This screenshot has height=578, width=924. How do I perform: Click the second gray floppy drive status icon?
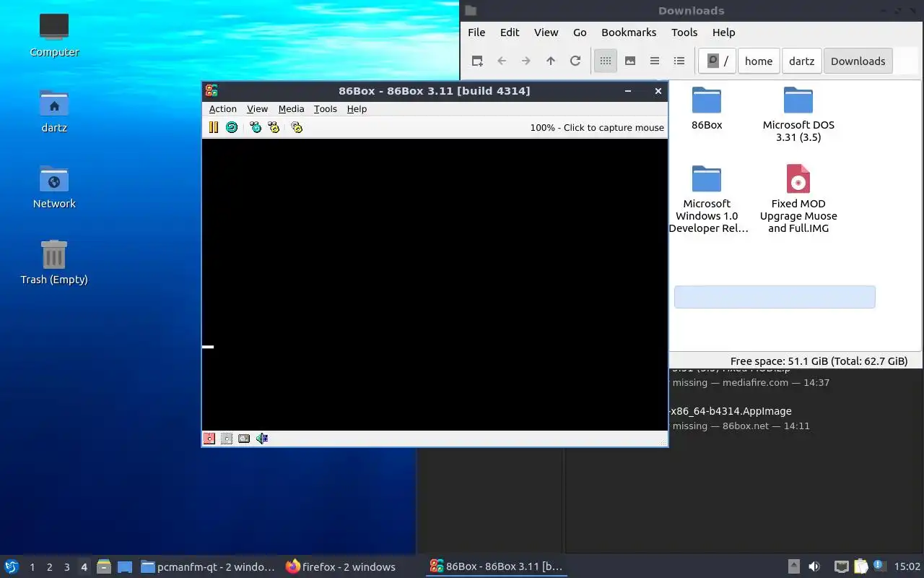(227, 438)
